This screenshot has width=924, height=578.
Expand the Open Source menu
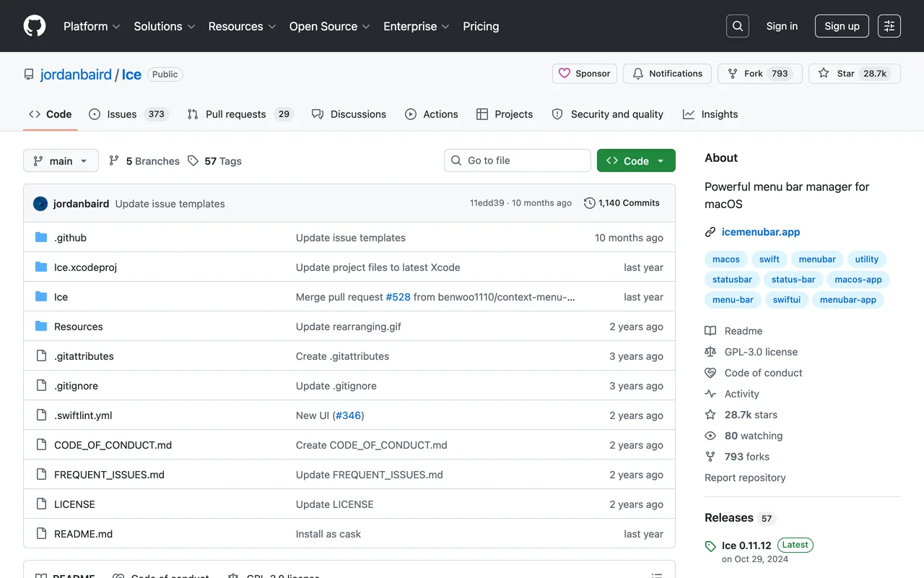329,26
